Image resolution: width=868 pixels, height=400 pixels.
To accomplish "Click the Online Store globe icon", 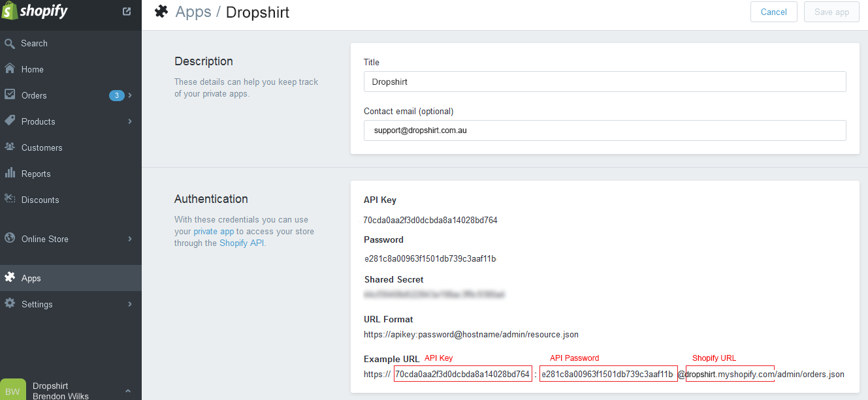I will tap(10, 238).
